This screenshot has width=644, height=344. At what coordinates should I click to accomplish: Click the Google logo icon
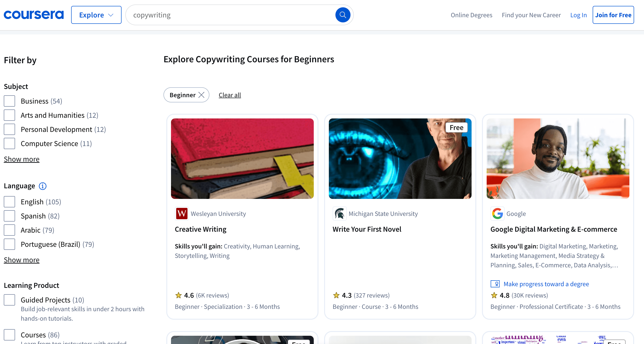tap(497, 214)
